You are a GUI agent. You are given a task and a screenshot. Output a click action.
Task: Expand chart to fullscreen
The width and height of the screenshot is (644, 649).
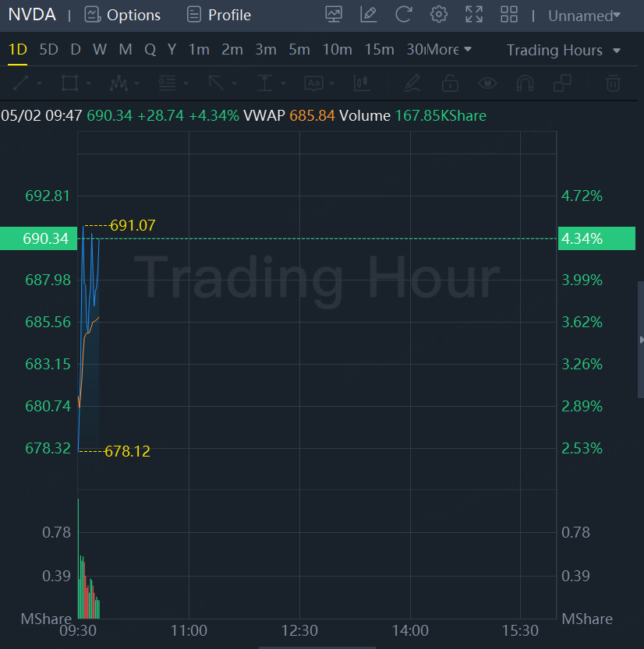[x=474, y=15]
